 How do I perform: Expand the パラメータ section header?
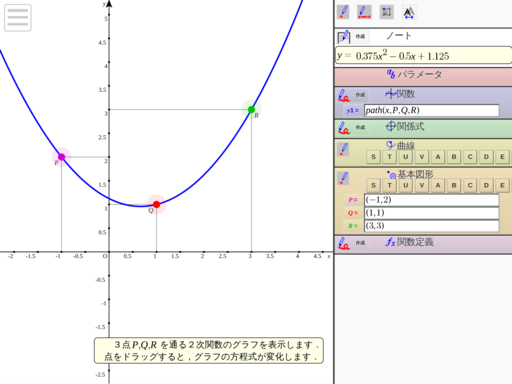(x=415, y=74)
